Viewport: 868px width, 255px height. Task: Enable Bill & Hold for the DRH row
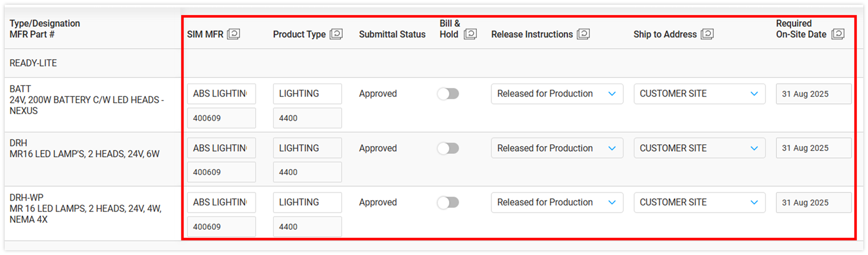pos(448,149)
